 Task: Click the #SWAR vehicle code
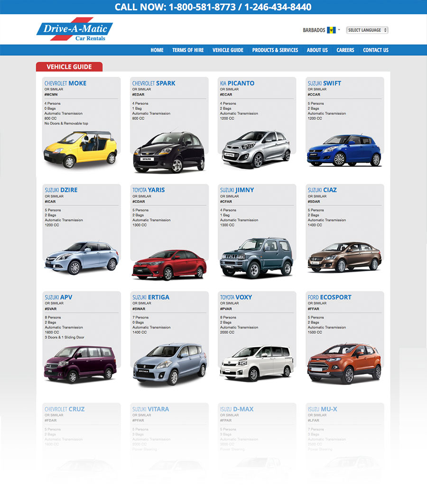[139, 309]
